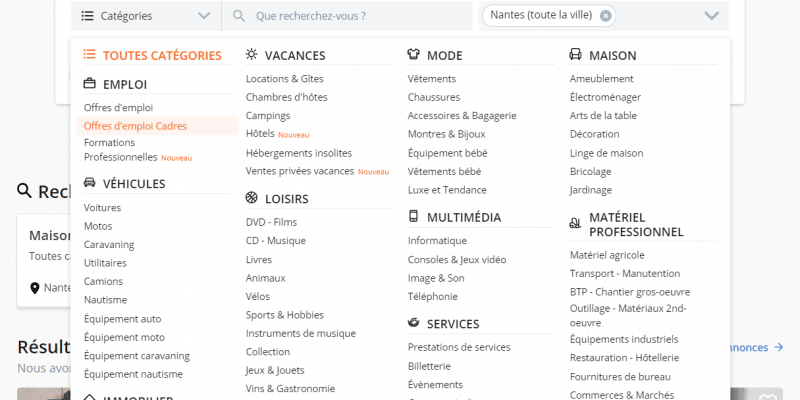This screenshot has height=400, width=800.
Task: Click the briefcase icon beside Emploi
Action: (x=90, y=84)
